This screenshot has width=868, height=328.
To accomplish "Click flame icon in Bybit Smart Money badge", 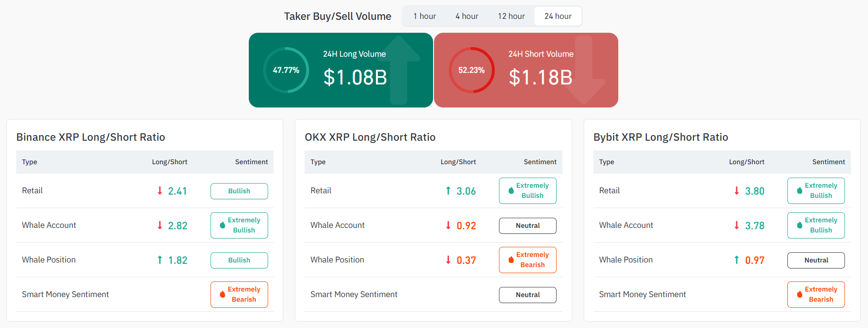I will coord(800,294).
